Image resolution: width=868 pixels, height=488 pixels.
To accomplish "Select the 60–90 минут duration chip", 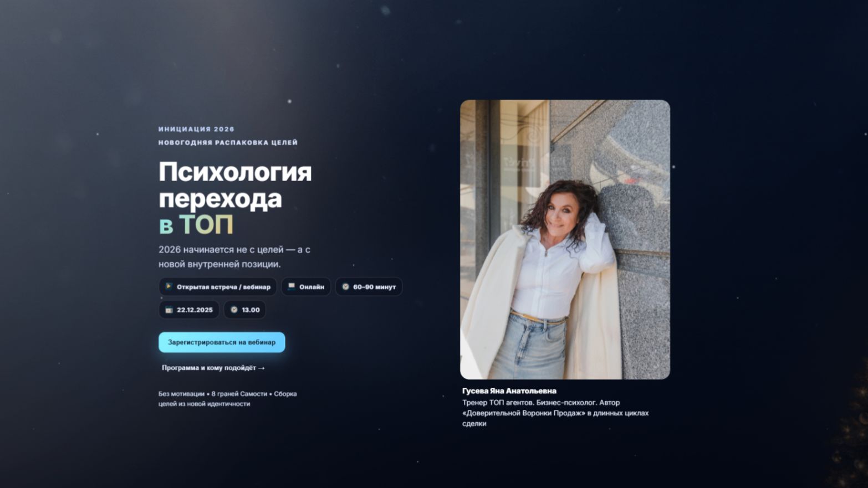I will [x=369, y=287].
